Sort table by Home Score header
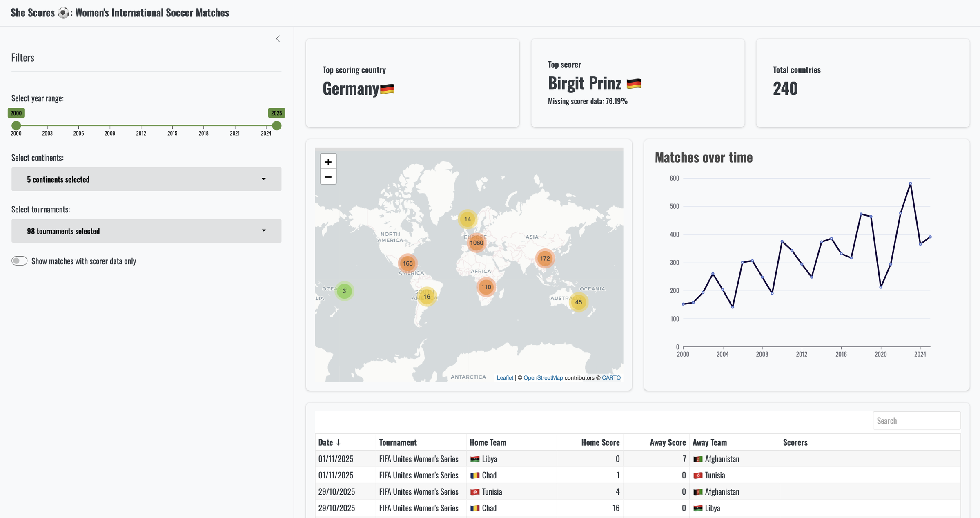 (600, 442)
